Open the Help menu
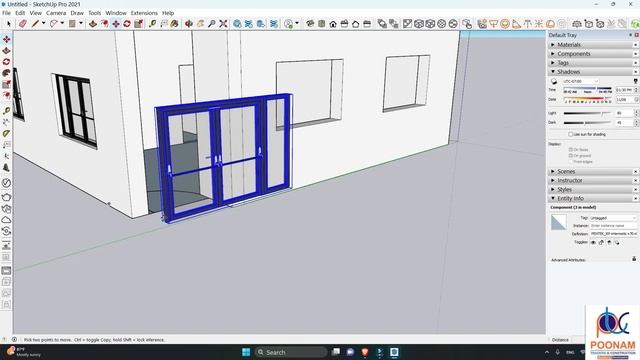This screenshot has height=360, width=640. [168, 13]
